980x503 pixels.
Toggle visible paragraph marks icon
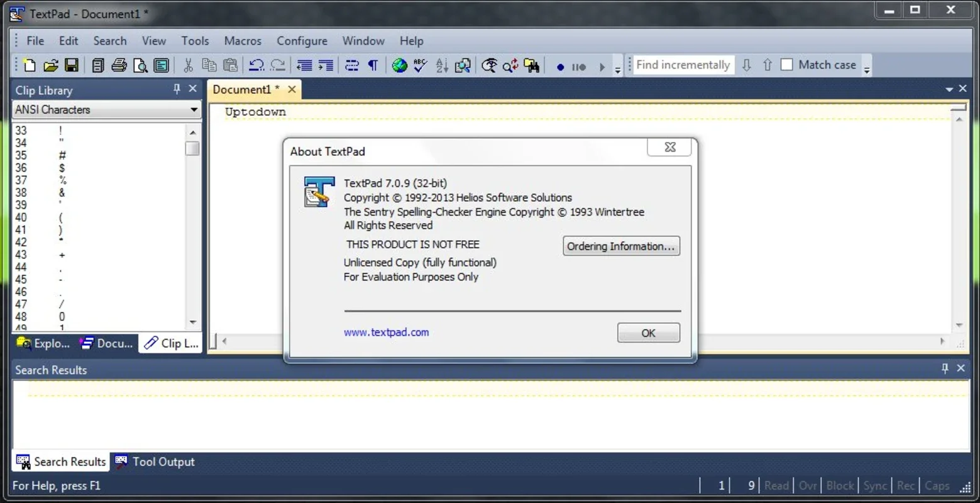pos(373,65)
